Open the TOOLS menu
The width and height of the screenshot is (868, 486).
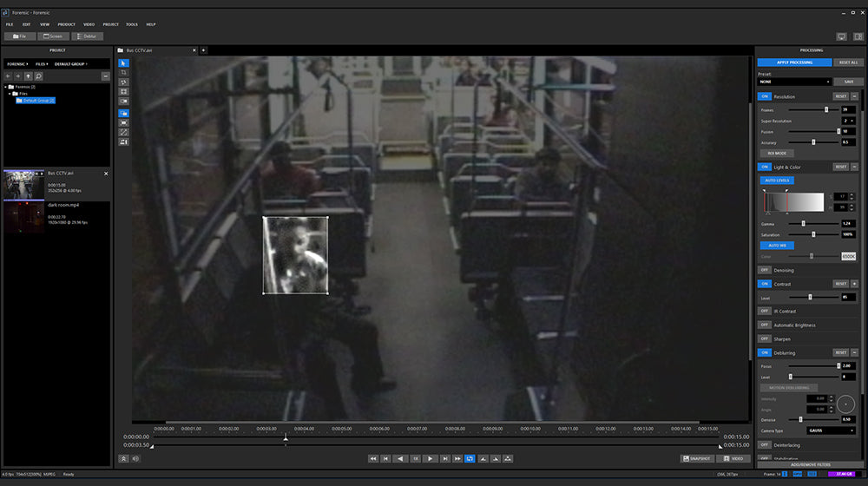(x=132, y=24)
